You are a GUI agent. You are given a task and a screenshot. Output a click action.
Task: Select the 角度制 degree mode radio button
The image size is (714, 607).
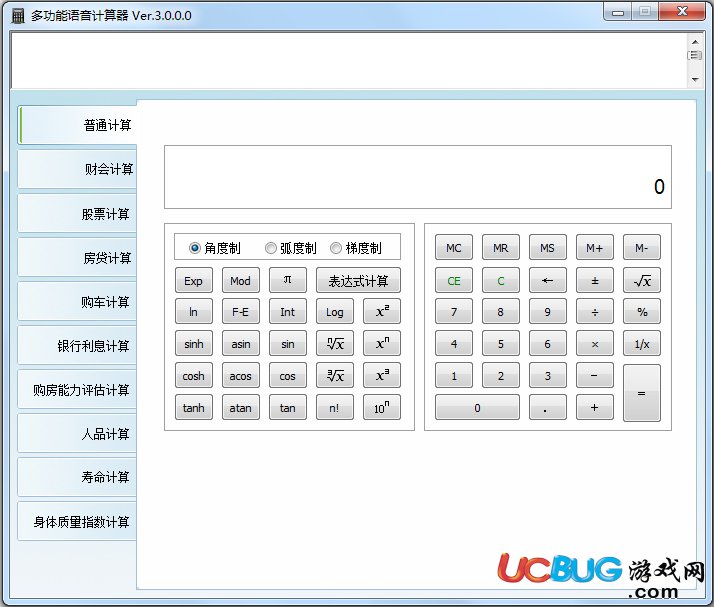(195, 248)
